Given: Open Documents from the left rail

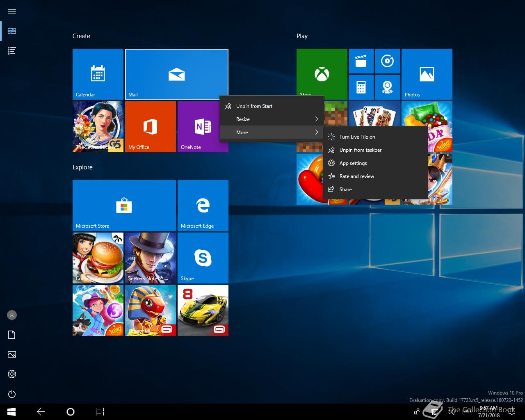Looking at the screenshot, I should click(x=12, y=335).
